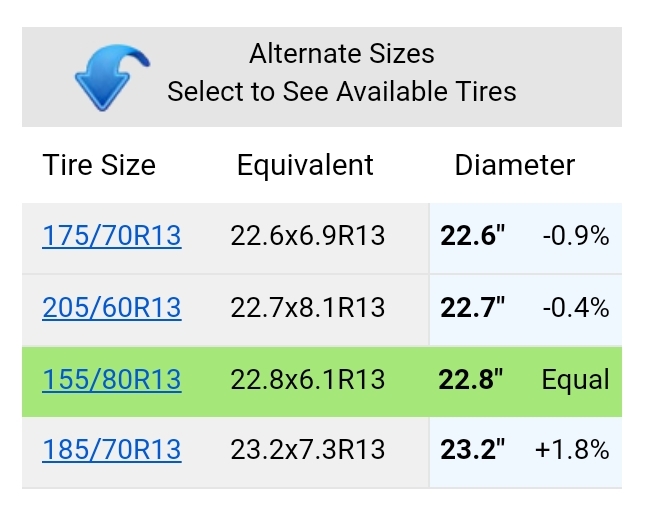Click the +1.8% difference value
Screen dimensions: 648x514
click(572, 450)
